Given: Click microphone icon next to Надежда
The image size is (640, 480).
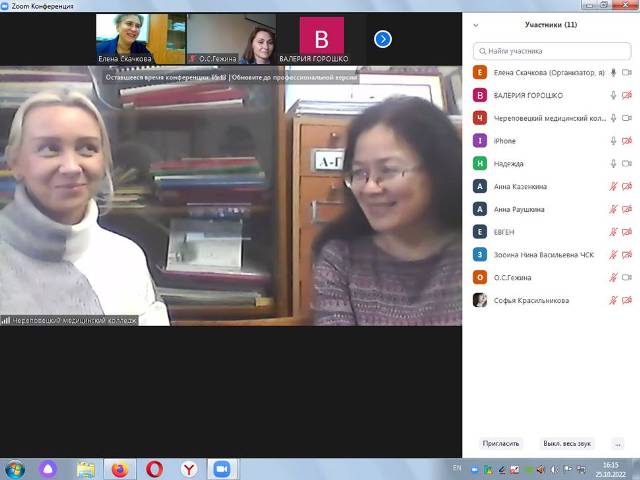Looking at the screenshot, I should (x=613, y=164).
